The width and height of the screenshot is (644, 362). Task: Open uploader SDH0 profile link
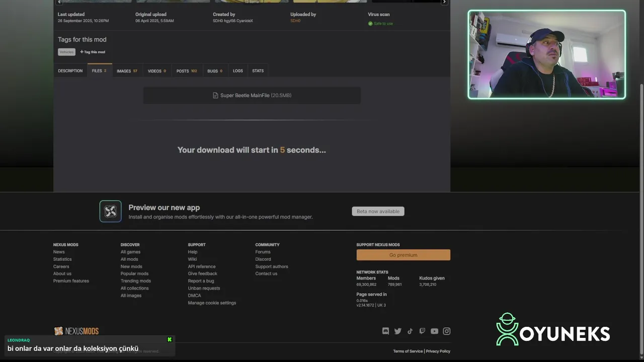tap(295, 21)
